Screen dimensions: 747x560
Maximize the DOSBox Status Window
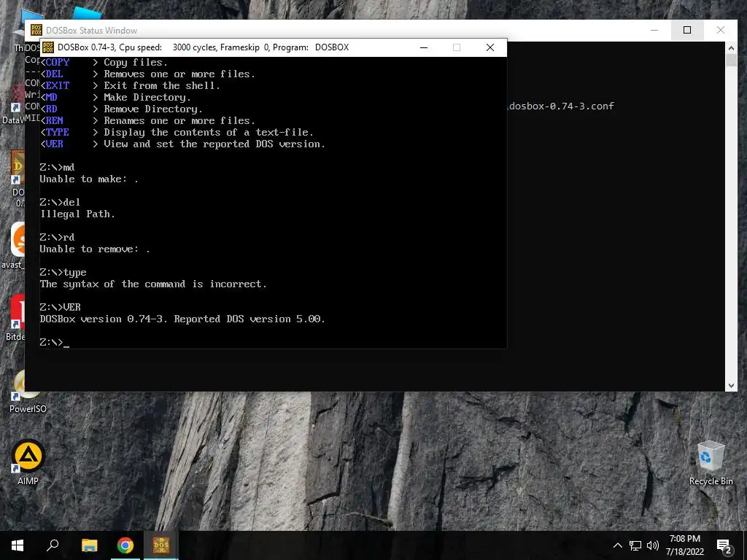pos(687,30)
